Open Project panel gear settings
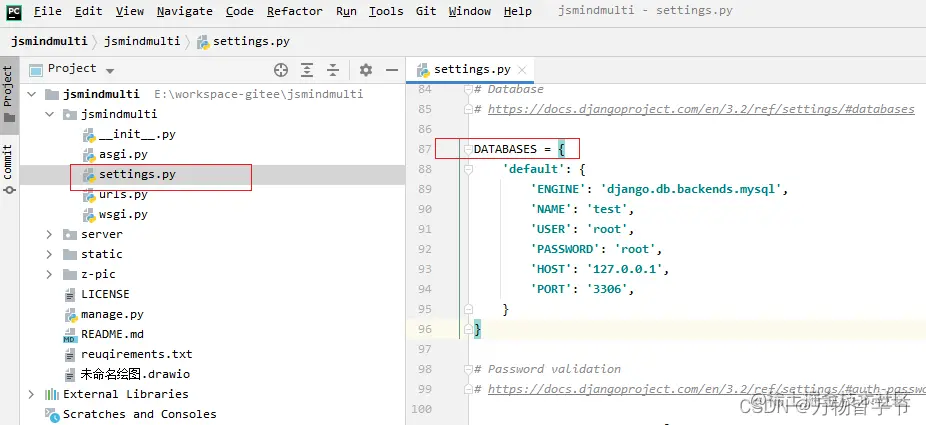The image size is (926, 425). click(x=366, y=70)
